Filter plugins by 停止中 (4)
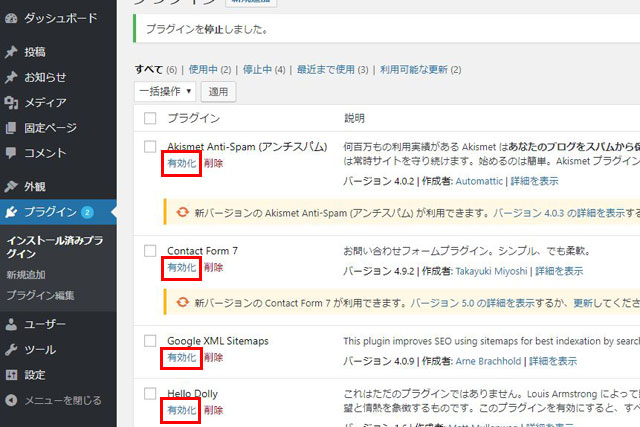Image resolution: width=640 pixels, height=427 pixels. pos(264,70)
